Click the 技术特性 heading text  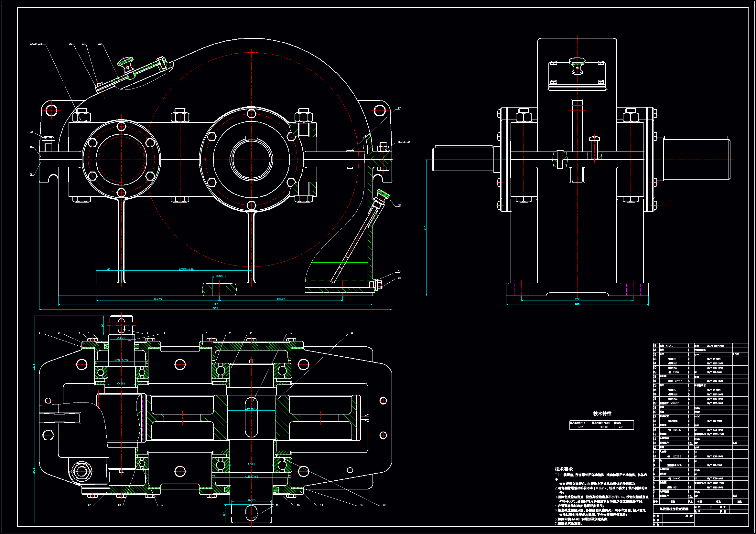coord(602,414)
